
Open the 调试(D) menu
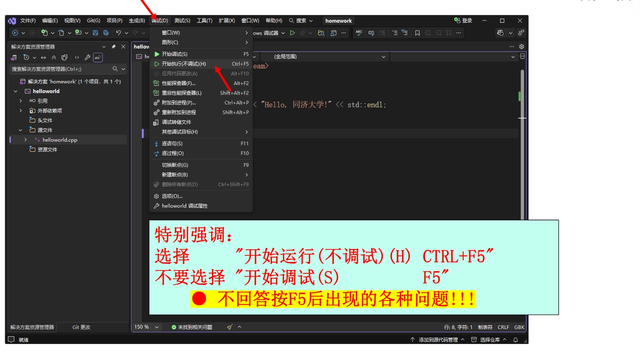click(160, 21)
